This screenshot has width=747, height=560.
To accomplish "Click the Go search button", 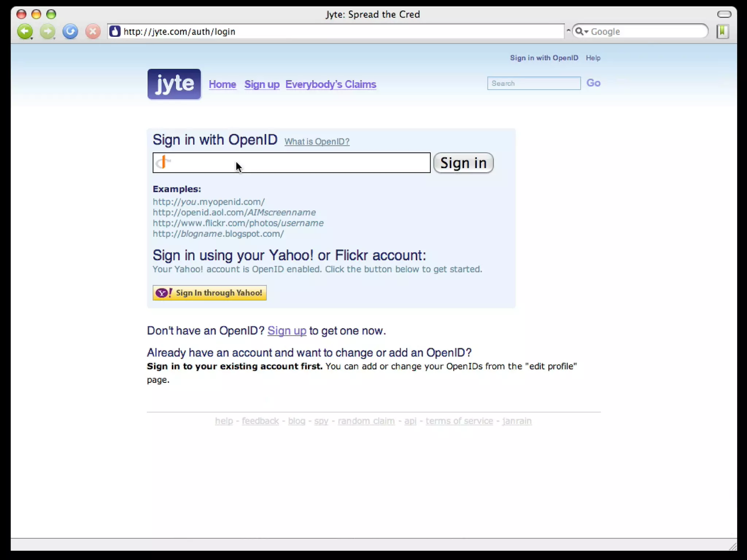I will tap(593, 83).
